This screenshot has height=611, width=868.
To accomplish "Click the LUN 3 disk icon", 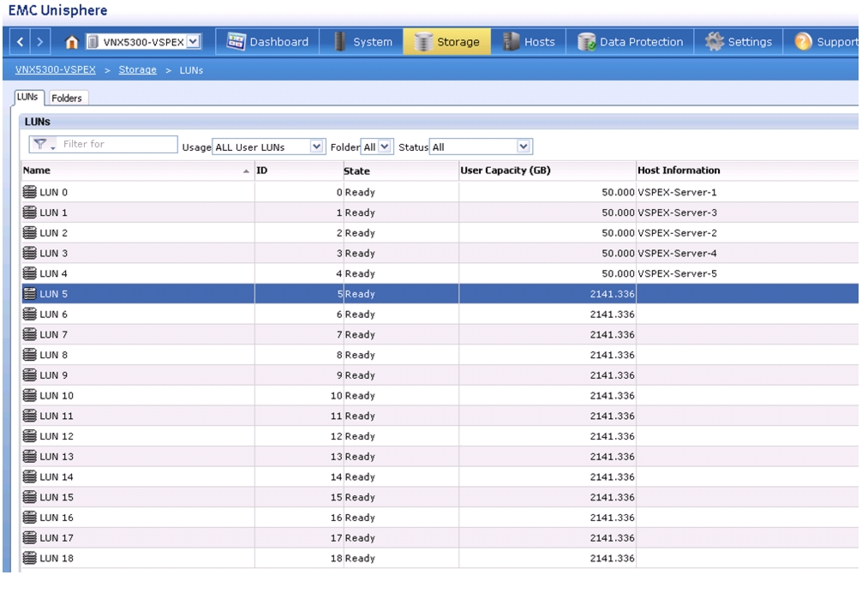I will pyautogui.click(x=30, y=253).
